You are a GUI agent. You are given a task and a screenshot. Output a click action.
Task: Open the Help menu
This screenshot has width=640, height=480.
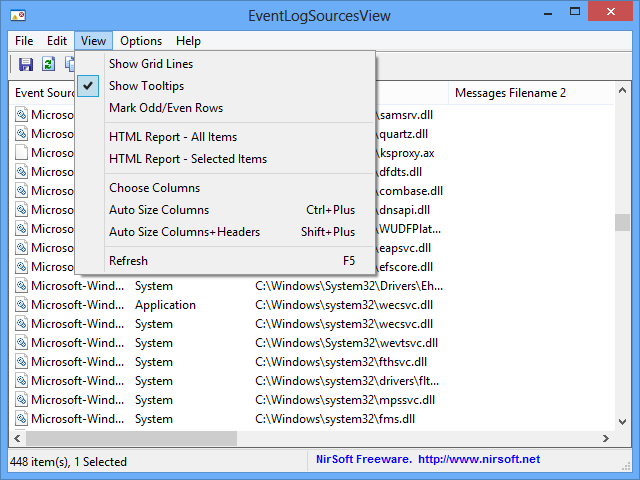(188, 41)
